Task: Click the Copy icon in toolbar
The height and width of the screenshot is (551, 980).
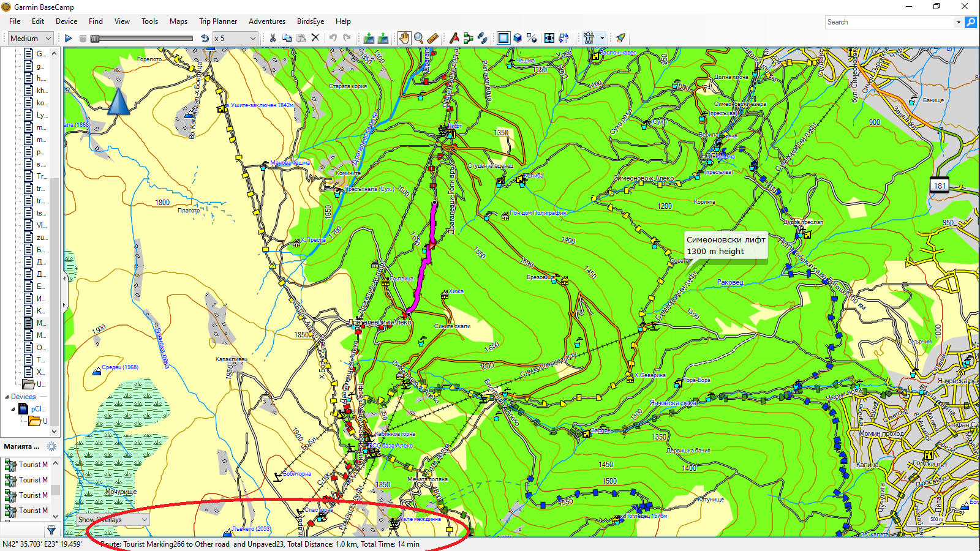Action: (287, 38)
